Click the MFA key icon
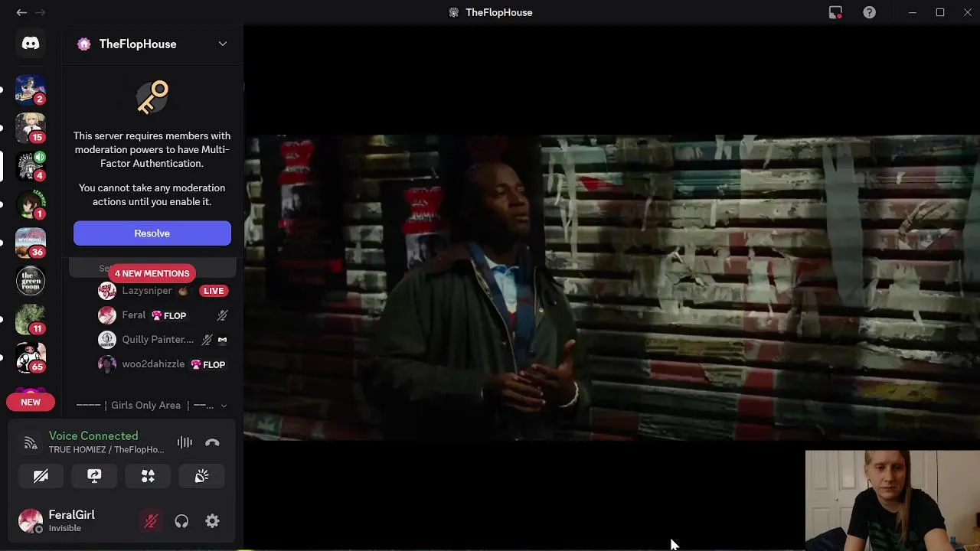Screen dimensions: 980x551 [x=152, y=97]
